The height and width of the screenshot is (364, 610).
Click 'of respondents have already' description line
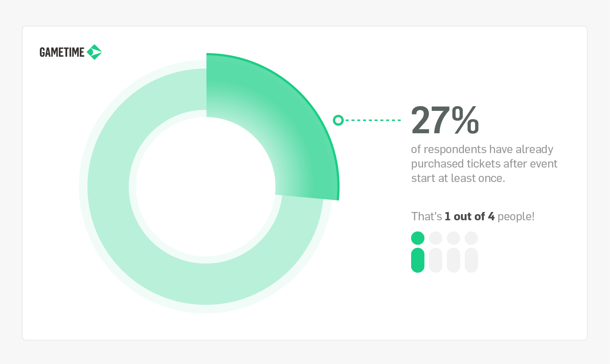[x=482, y=149]
